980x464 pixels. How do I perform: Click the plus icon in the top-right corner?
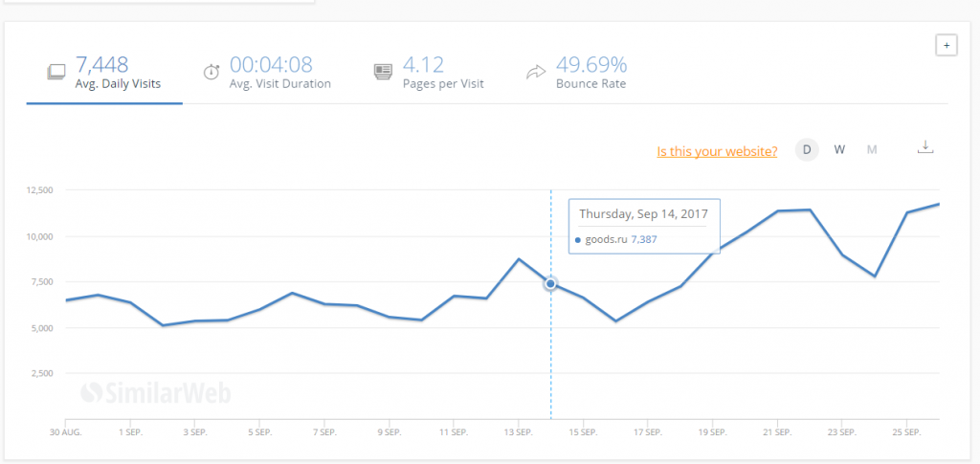coord(946,45)
